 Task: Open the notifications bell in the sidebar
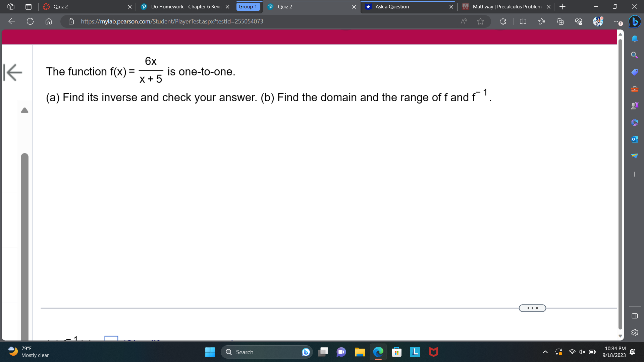[x=635, y=39]
